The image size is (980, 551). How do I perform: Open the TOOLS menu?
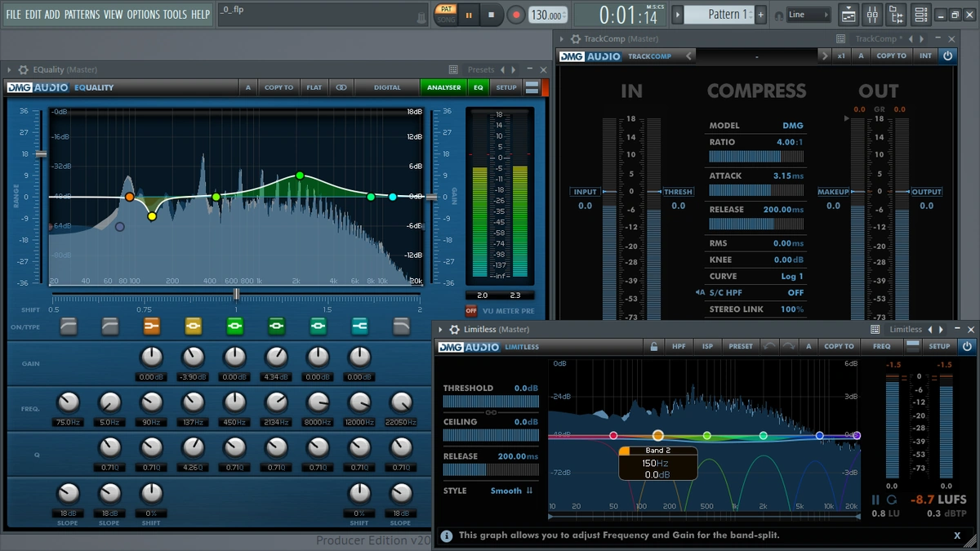[x=175, y=15]
